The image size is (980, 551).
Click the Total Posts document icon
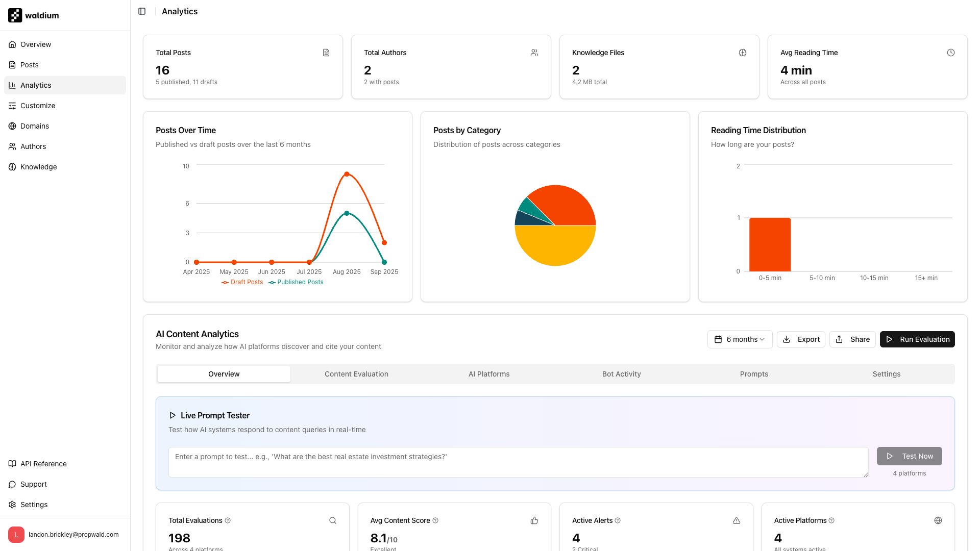(x=326, y=53)
